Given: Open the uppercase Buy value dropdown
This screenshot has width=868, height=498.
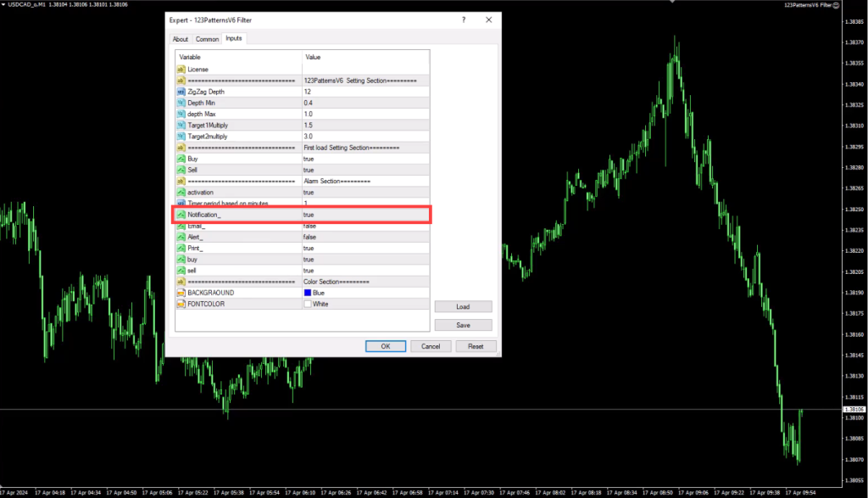Looking at the screenshot, I should click(x=364, y=159).
